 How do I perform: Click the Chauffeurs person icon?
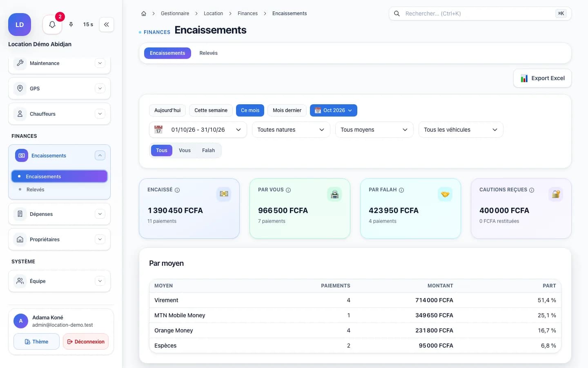tap(20, 114)
